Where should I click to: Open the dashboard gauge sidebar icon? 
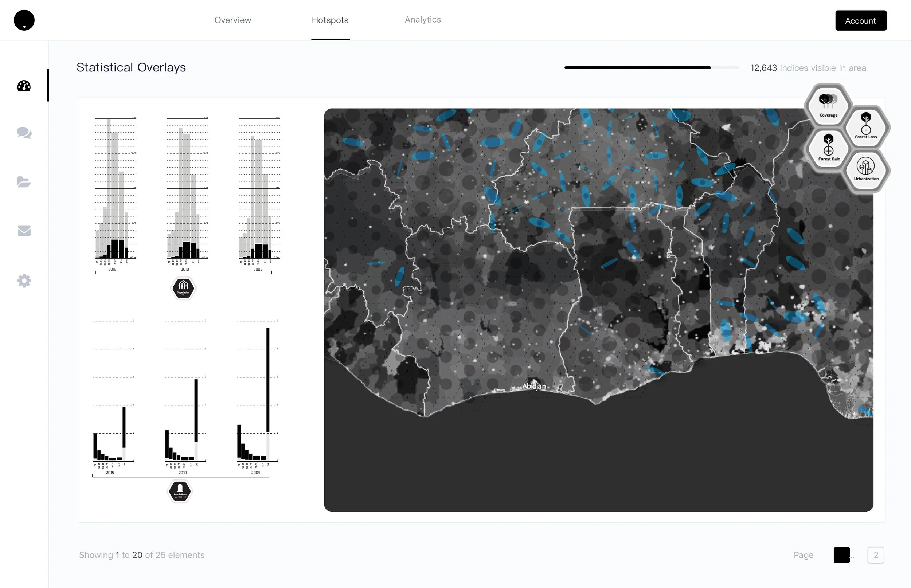pyautogui.click(x=24, y=86)
